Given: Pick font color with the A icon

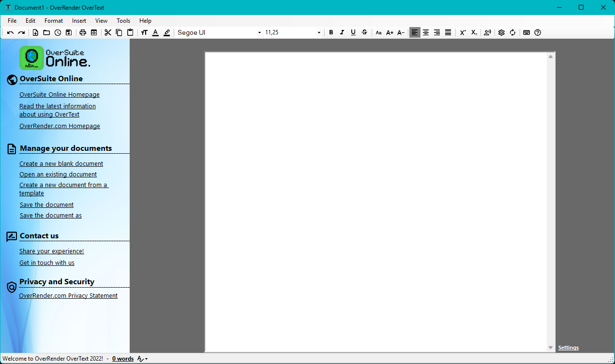Looking at the screenshot, I should pos(155,33).
